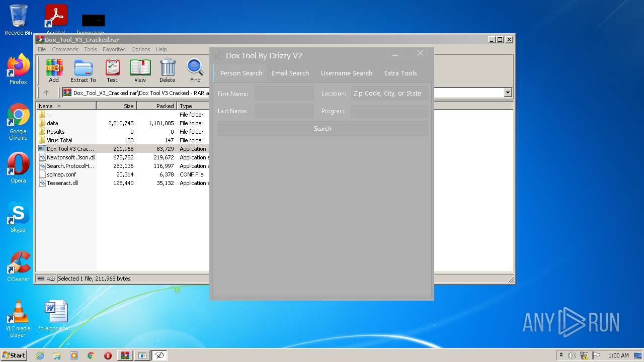This screenshot has width=644, height=362.
Task: Go up one folder level arrow
Action: [x=46, y=93]
